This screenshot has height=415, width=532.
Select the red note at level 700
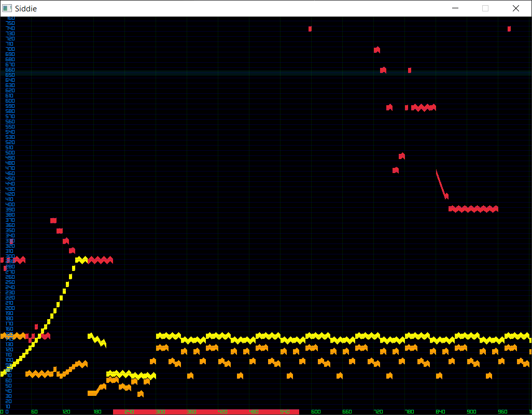[377, 50]
